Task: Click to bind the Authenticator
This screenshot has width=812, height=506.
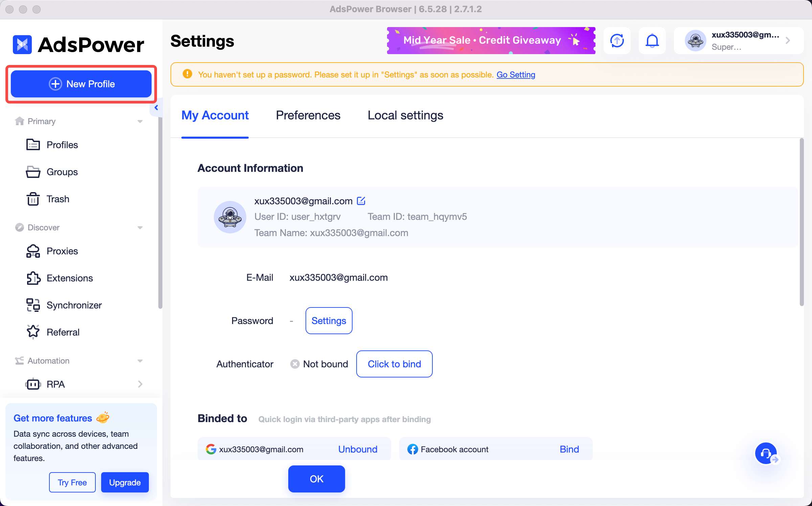Action: [394, 364]
